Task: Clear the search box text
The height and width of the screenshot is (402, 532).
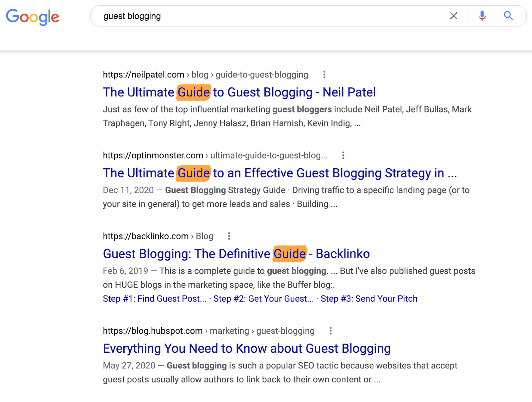Action: pyautogui.click(x=454, y=16)
